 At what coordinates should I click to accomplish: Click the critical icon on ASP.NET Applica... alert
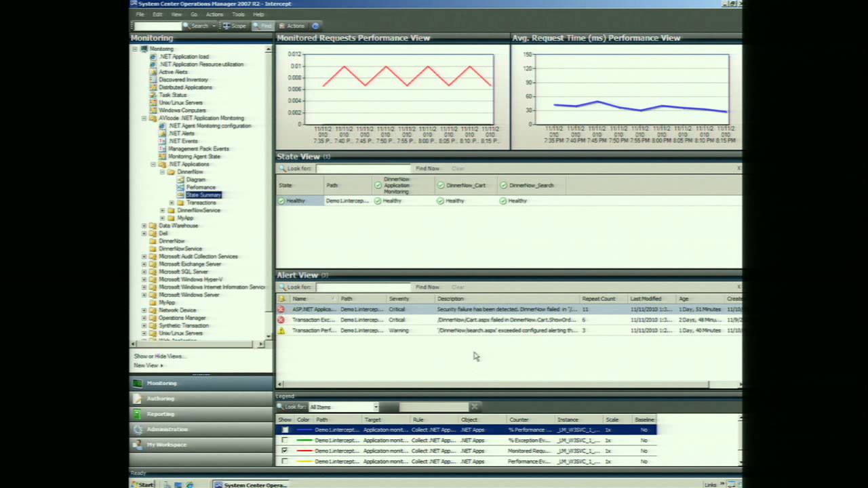[x=281, y=309]
